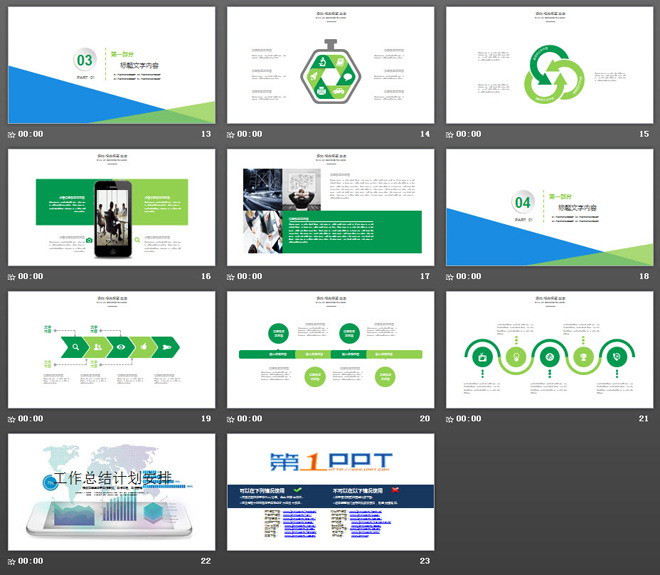Click the transition star icon under slide 23
The image size is (660, 575).
click(x=231, y=561)
